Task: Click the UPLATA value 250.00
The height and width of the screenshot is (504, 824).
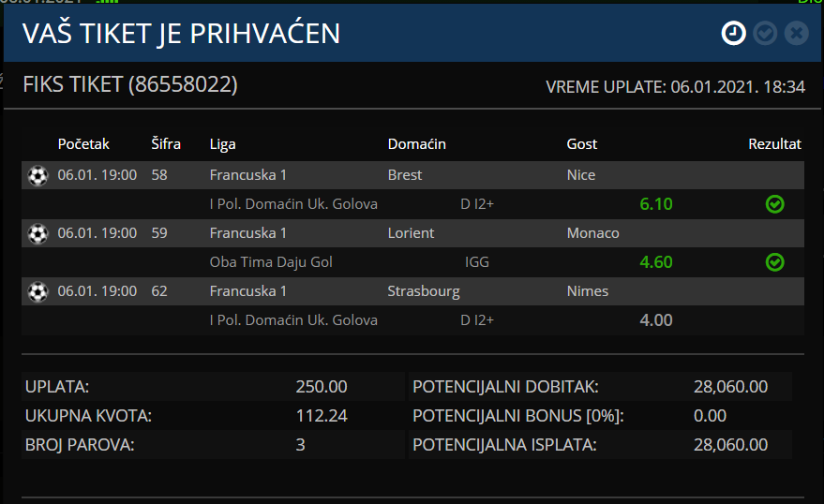Action: tap(322, 387)
